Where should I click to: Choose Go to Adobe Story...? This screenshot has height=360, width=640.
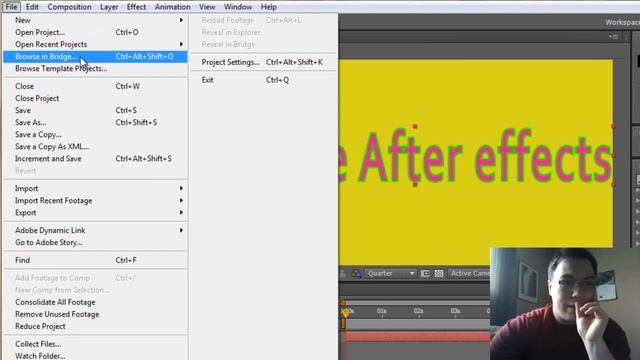coord(95,242)
